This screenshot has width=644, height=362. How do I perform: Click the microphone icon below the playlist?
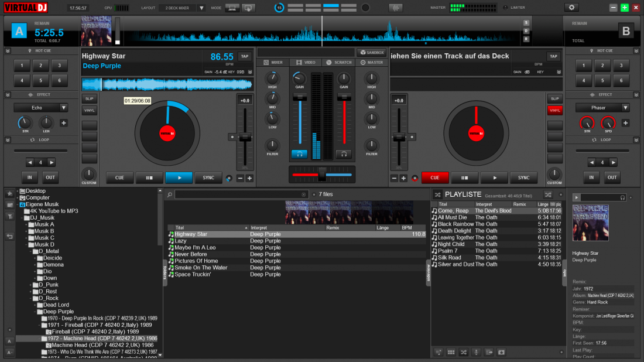pos(476,352)
